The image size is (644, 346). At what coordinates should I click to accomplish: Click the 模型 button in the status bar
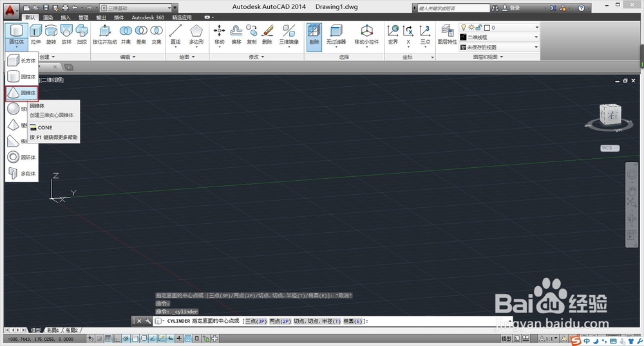[506, 339]
